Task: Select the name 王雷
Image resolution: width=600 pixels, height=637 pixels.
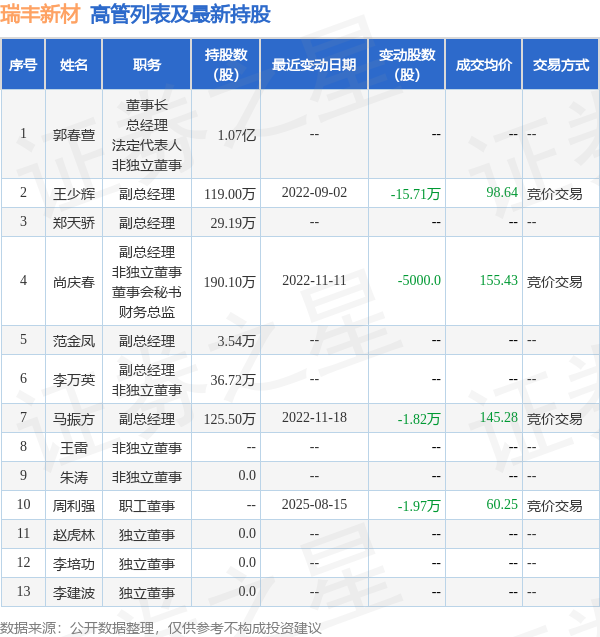Action: click(x=74, y=448)
